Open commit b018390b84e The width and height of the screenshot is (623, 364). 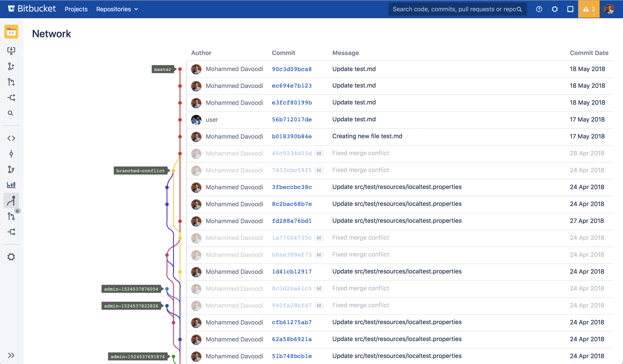[x=292, y=136]
